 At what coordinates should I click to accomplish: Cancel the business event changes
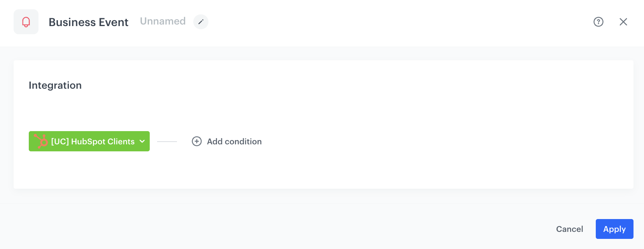pos(569,229)
